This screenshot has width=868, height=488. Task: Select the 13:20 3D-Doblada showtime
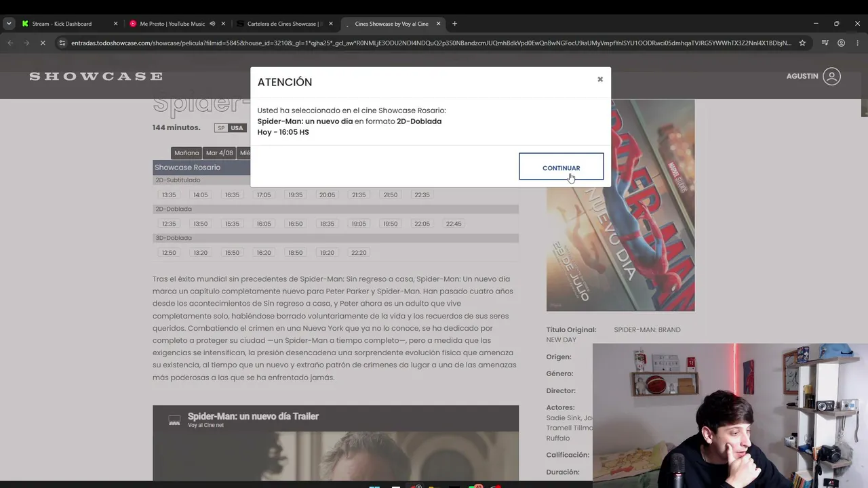click(x=201, y=253)
